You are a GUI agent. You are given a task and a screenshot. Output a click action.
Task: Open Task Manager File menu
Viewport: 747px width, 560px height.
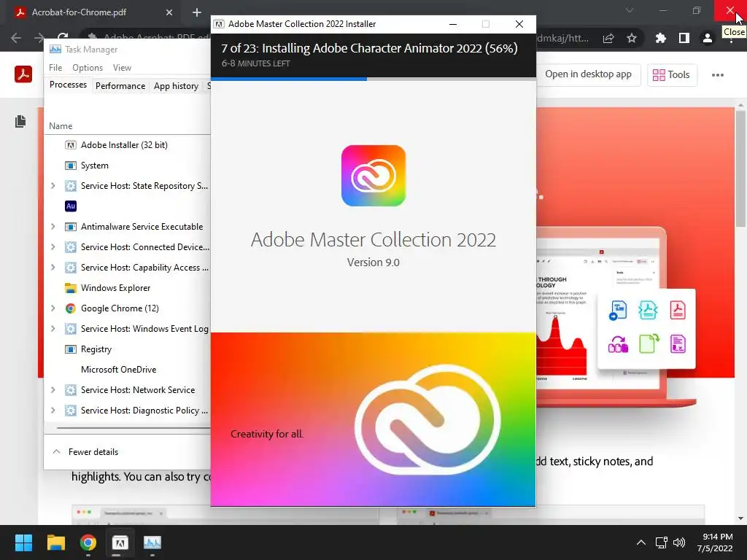point(55,68)
